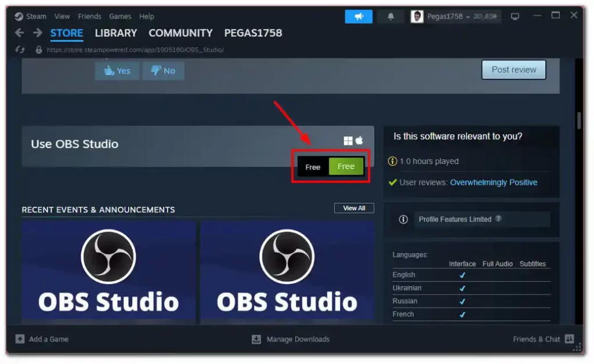
Task: Open the Pegas1758 account dropdown
Action: [448, 16]
